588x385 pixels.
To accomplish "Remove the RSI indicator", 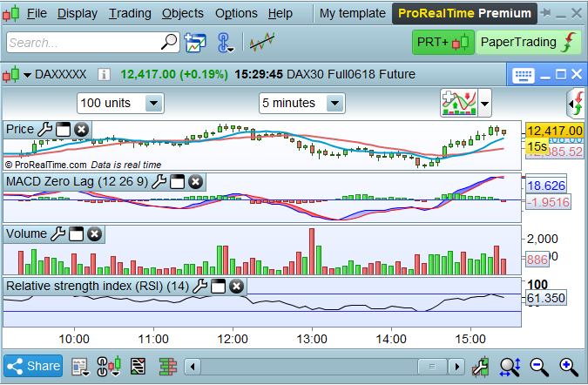I will pyautogui.click(x=236, y=287).
